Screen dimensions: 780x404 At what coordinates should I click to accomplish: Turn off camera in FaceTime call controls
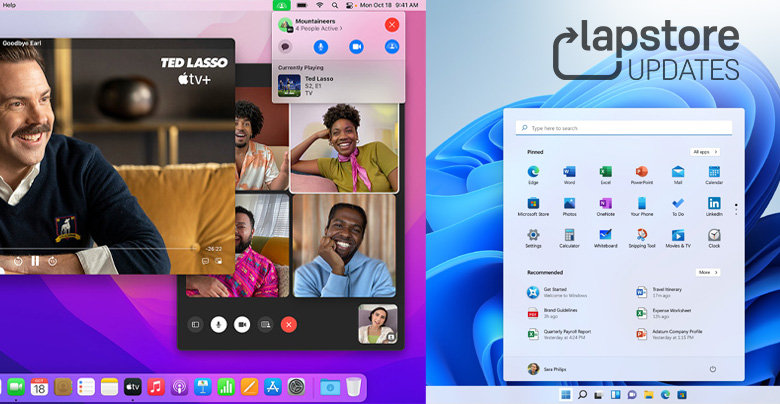tap(242, 324)
